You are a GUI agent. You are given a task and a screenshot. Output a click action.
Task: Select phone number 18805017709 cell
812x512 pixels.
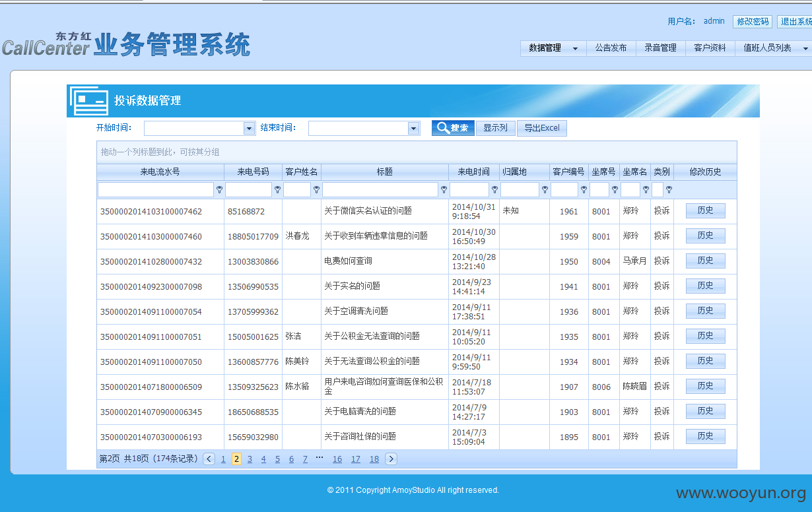click(253, 236)
